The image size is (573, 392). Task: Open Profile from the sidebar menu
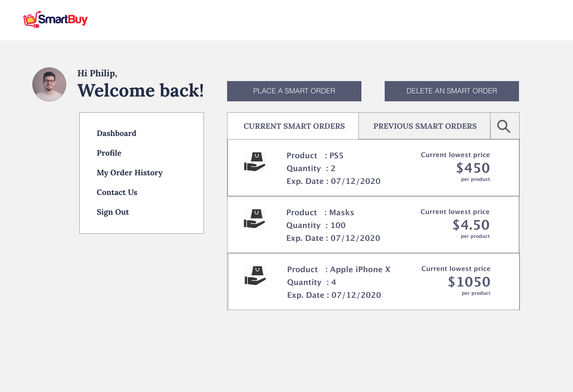(109, 153)
